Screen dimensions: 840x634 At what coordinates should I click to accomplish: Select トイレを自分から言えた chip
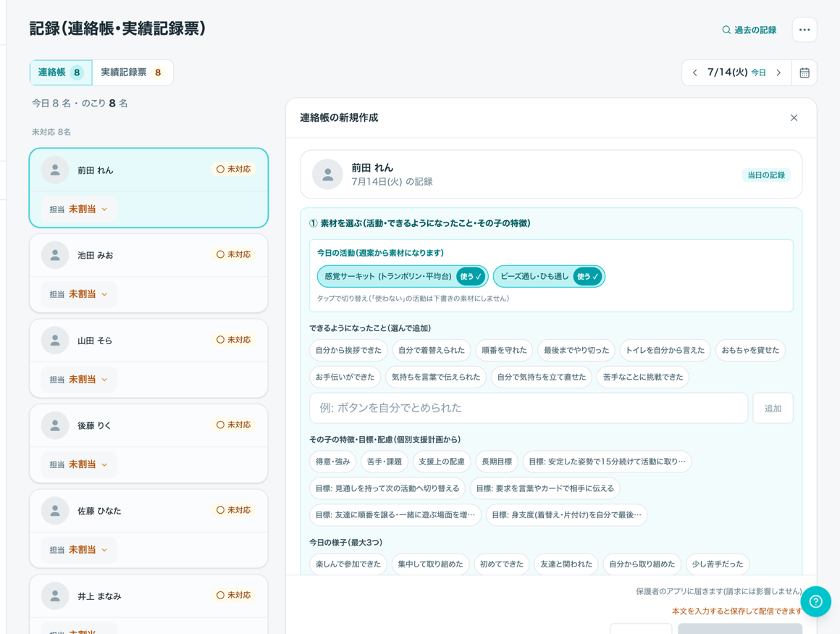(x=665, y=350)
